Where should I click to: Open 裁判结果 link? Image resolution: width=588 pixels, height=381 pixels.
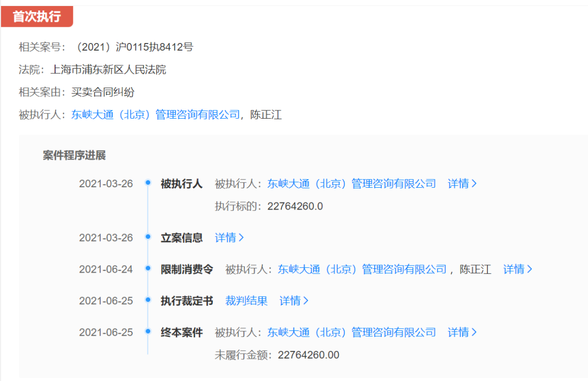coord(246,300)
